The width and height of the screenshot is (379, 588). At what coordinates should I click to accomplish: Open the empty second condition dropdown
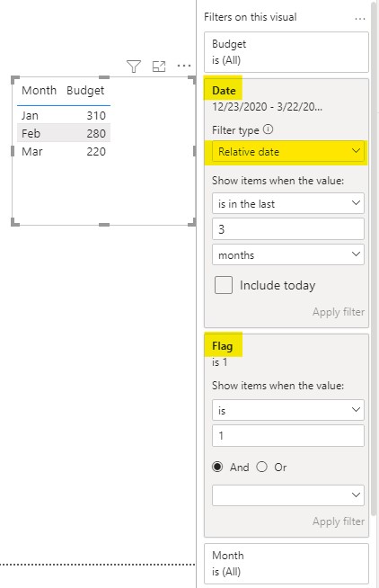[288, 495]
